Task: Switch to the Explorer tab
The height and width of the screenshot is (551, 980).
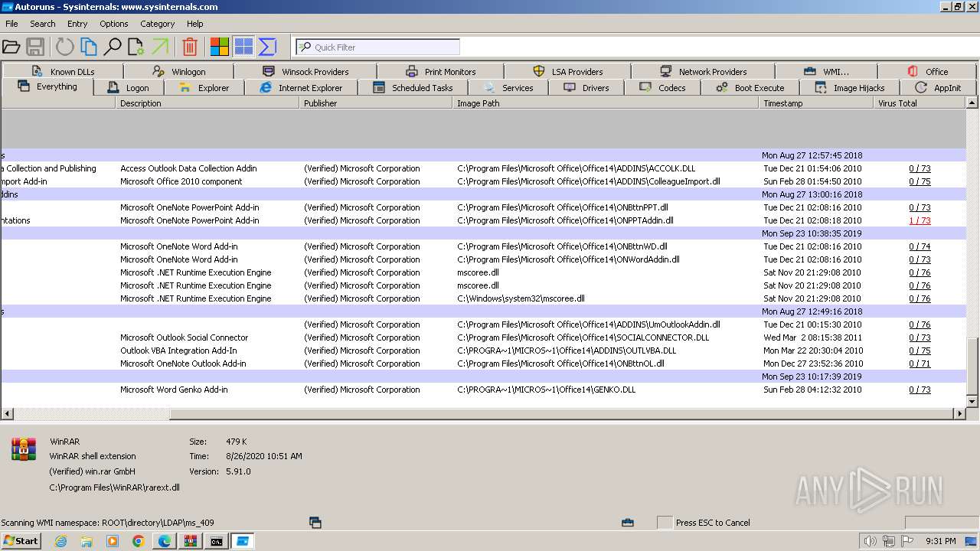Action: click(x=204, y=87)
